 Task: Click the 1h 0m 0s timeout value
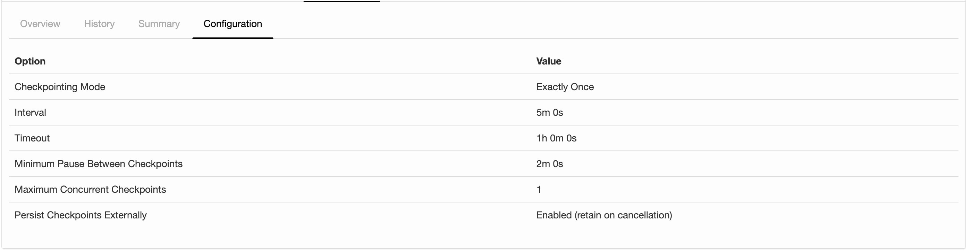556,138
